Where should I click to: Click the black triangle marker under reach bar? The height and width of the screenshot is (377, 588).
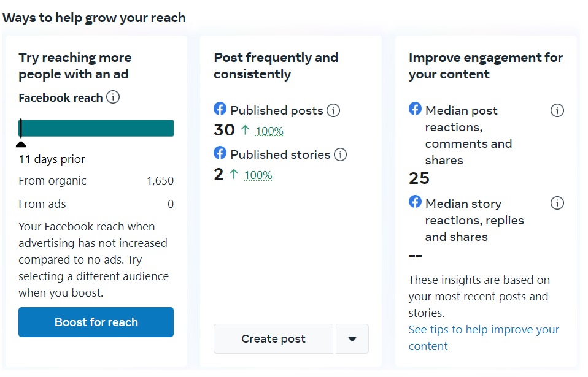tap(21, 144)
